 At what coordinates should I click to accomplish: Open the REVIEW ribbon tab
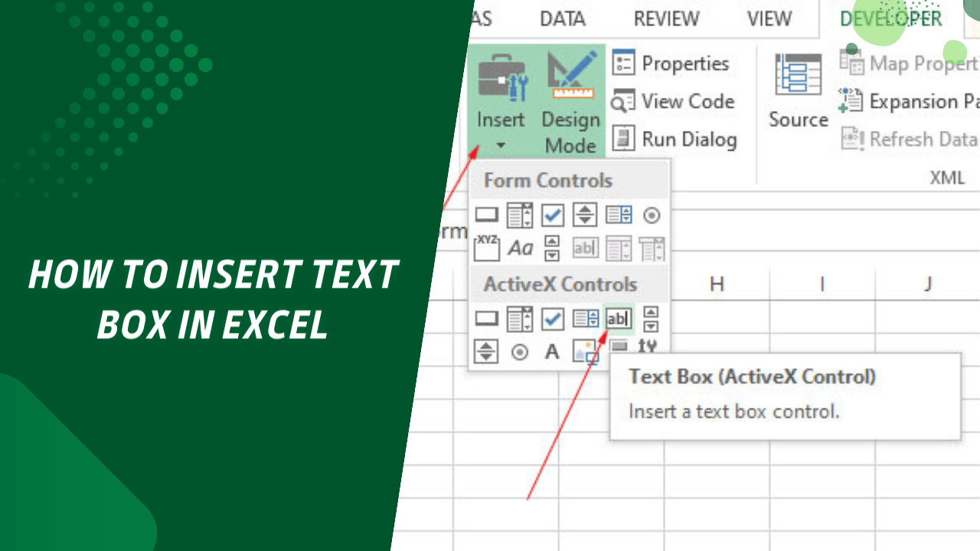tap(665, 18)
